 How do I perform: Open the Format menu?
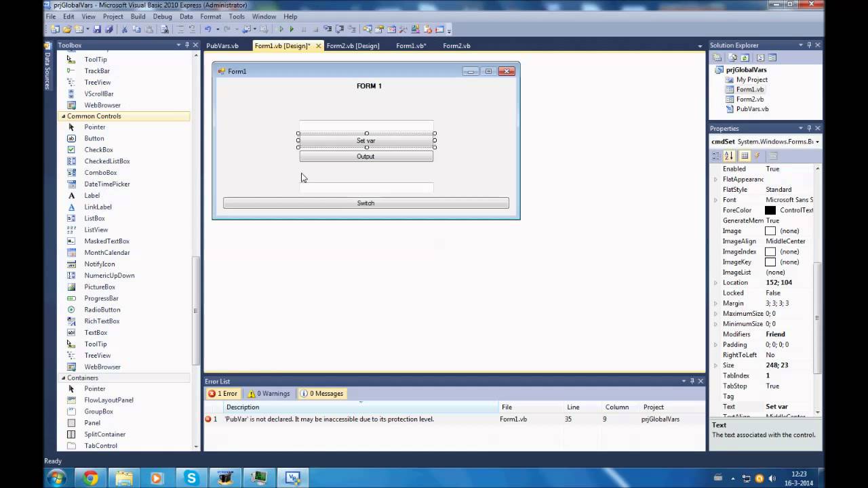pos(210,16)
